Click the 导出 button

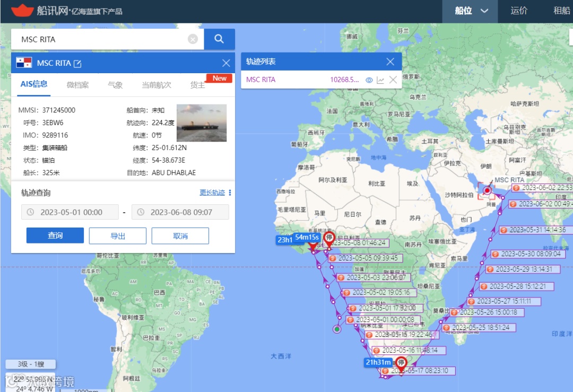(118, 236)
